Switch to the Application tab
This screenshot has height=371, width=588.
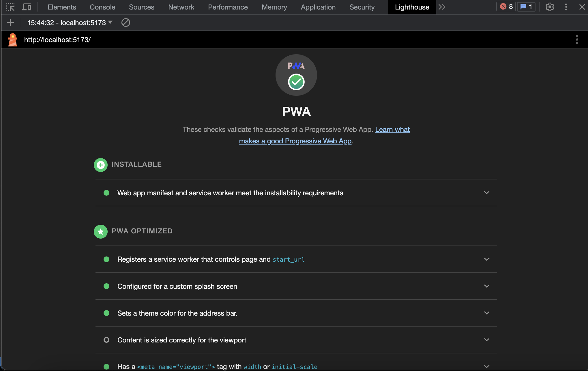point(318,7)
